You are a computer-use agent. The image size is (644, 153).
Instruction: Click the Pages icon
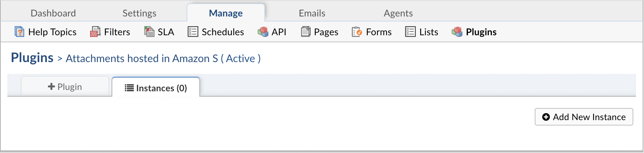coord(306,32)
